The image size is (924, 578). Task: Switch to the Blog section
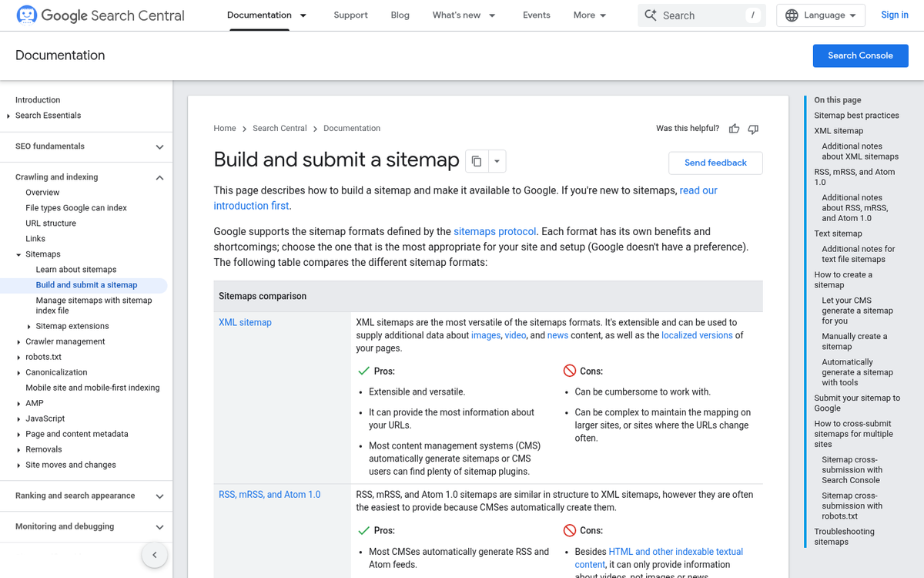tap(400, 15)
